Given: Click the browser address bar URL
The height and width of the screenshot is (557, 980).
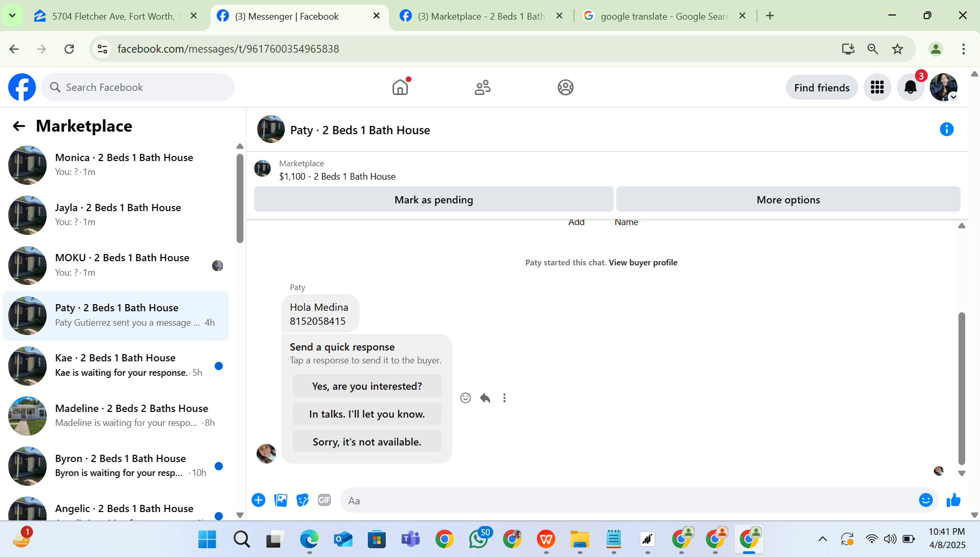Looking at the screenshot, I should 228,49.
